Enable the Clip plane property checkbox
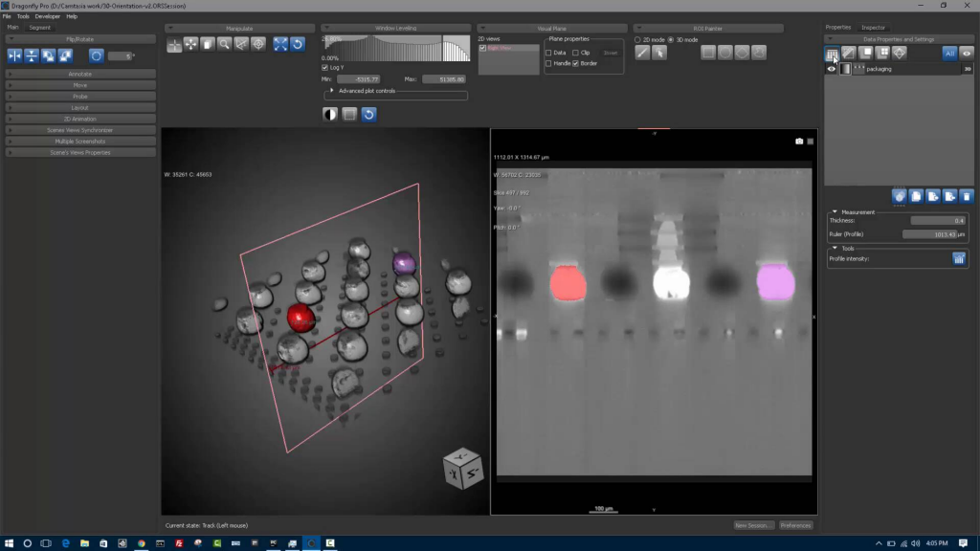 (x=574, y=53)
